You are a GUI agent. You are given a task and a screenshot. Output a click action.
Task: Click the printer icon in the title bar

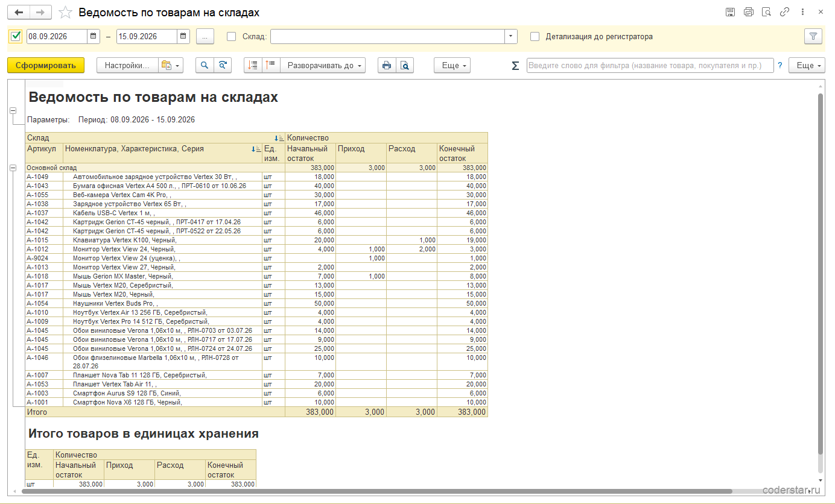point(749,12)
